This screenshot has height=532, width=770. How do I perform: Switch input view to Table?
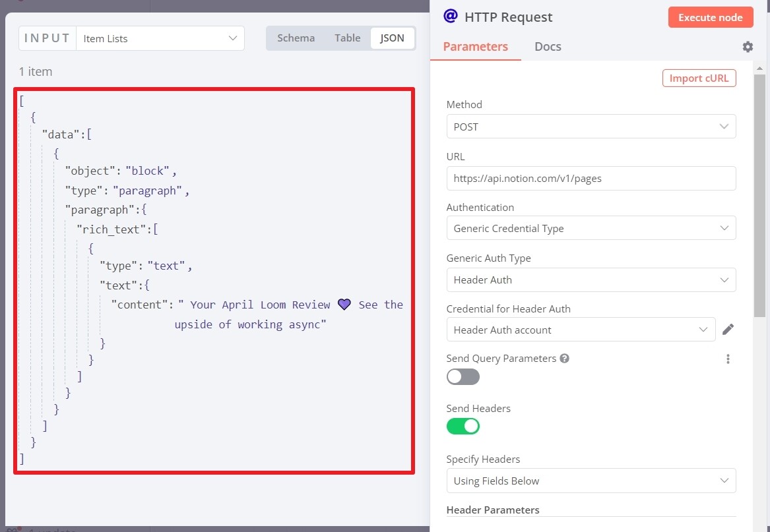pyautogui.click(x=347, y=38)
